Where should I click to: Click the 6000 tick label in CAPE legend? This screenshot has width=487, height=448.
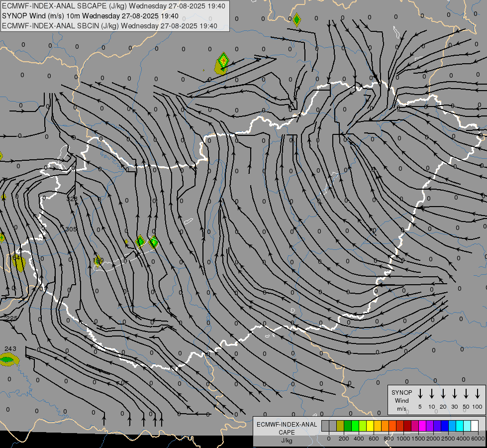[x=478, y=439]
